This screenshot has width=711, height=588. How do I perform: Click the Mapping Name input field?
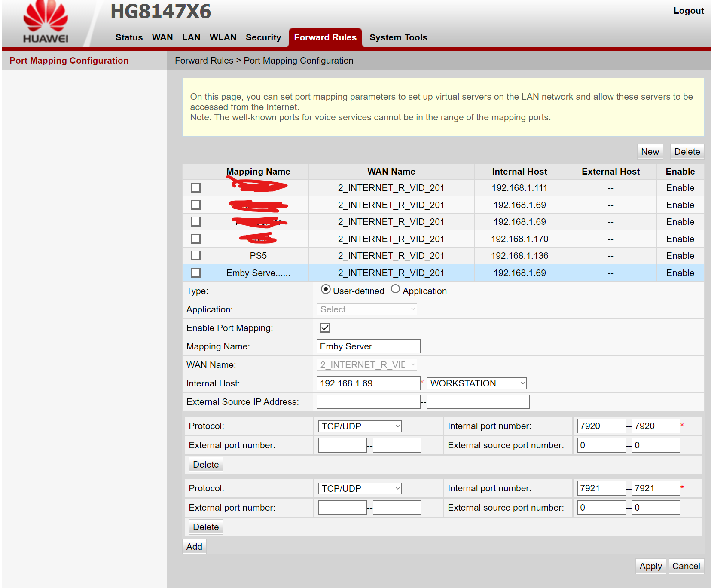(x=369, y=346)
